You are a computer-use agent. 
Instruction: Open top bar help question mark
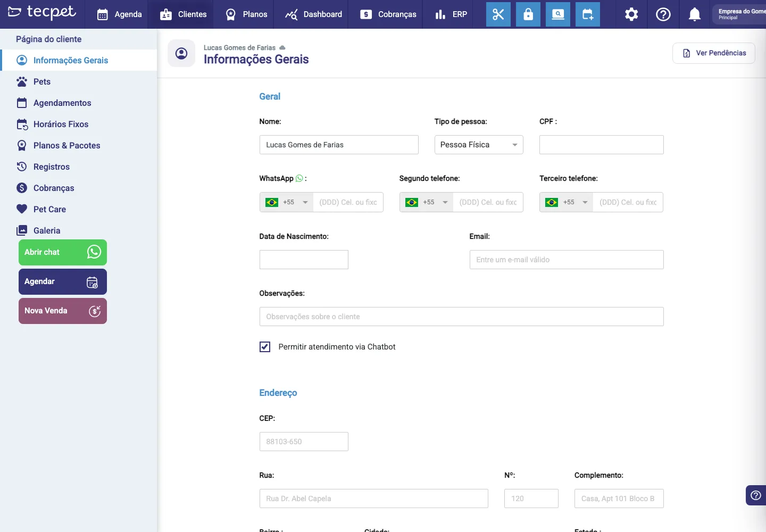(663, 14)
